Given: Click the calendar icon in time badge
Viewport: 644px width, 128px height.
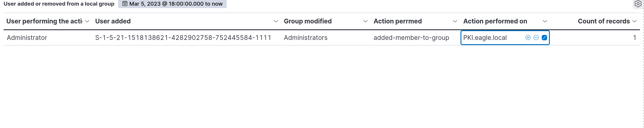Looking at the screenshot, I should tap(125, 4).
